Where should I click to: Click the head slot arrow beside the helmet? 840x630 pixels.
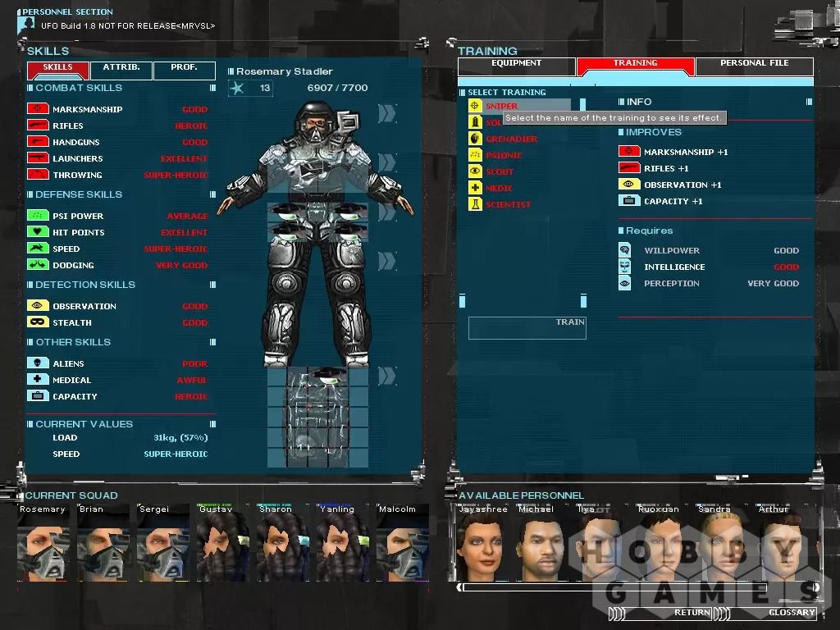387,113
